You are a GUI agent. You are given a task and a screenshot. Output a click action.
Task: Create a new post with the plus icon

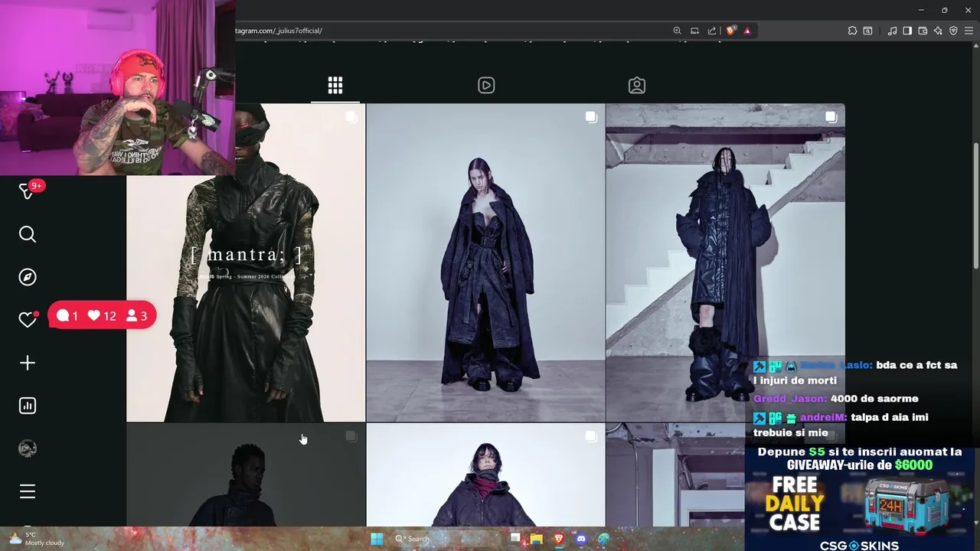click(x=28, y=363)
